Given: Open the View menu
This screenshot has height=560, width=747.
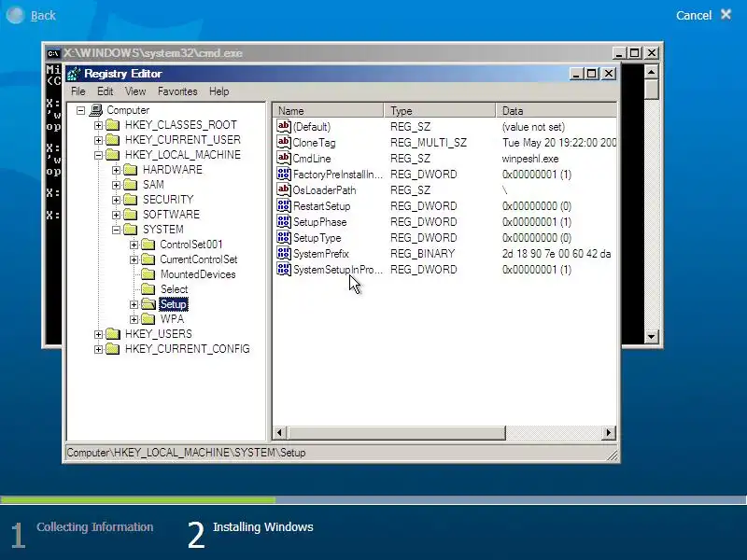Looking at the screenshot, I should coord(135,91).
